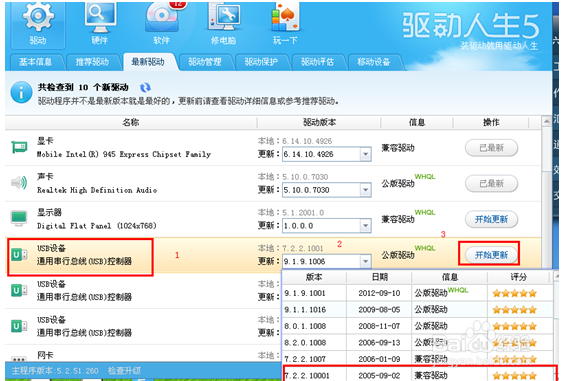Screen dimensions: 563x381
Task: Switch to 基本信息 tab
Action: tap(36, 62)
